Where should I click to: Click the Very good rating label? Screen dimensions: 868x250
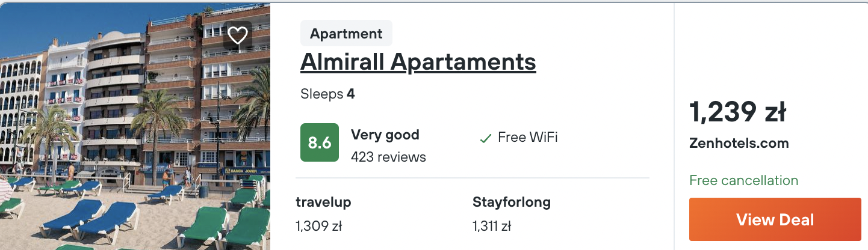(385, 135)
